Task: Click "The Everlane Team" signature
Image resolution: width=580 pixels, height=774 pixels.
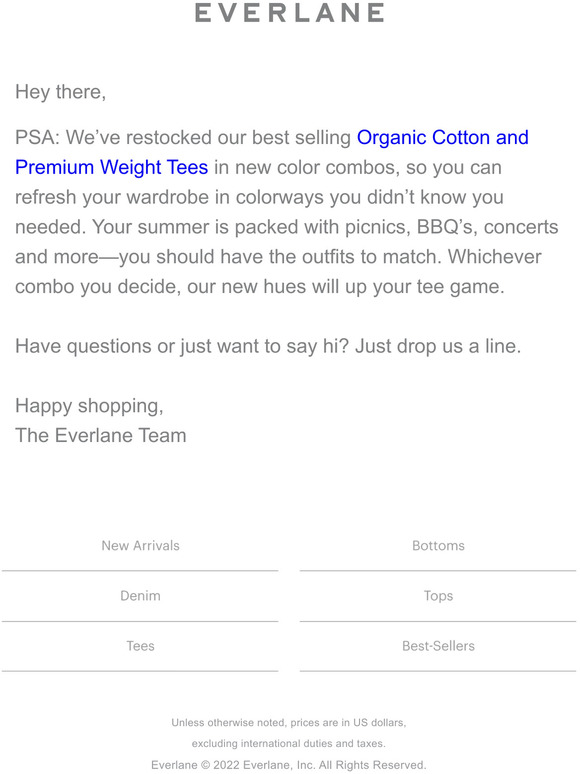Action: click(101, 435)
